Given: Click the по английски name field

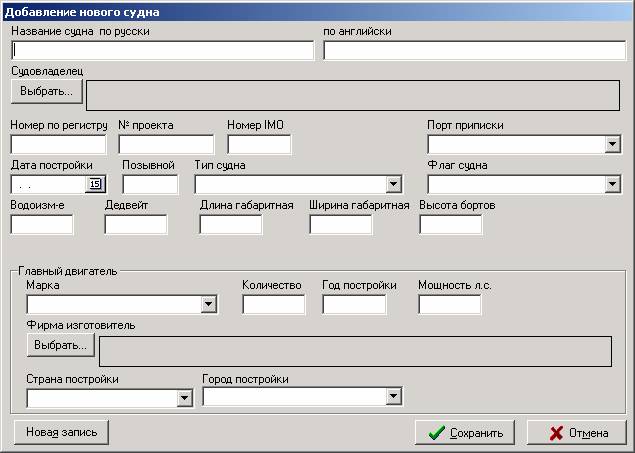Looking at the screenshot, I should (475, 50).
